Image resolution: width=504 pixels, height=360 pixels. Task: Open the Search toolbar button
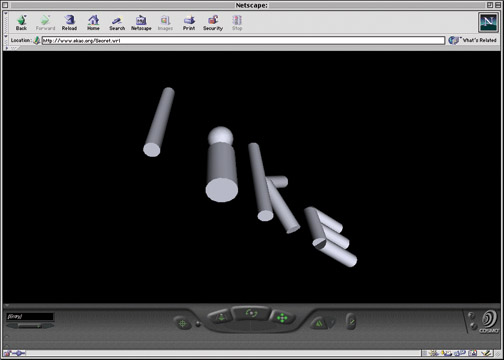tap(117, 23)
